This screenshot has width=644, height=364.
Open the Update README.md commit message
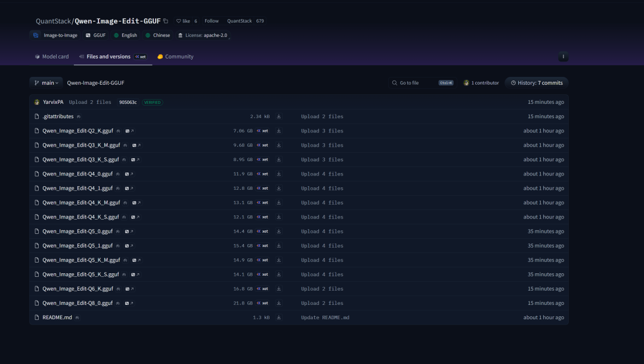(326, 318)
